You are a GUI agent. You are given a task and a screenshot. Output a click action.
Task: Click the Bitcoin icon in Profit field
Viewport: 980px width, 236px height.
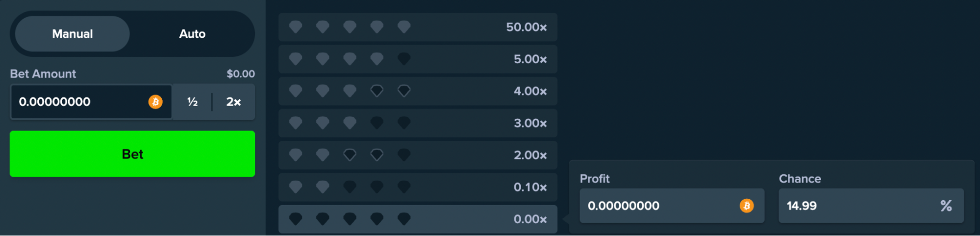pyautogui.click(x=746, y=206)
